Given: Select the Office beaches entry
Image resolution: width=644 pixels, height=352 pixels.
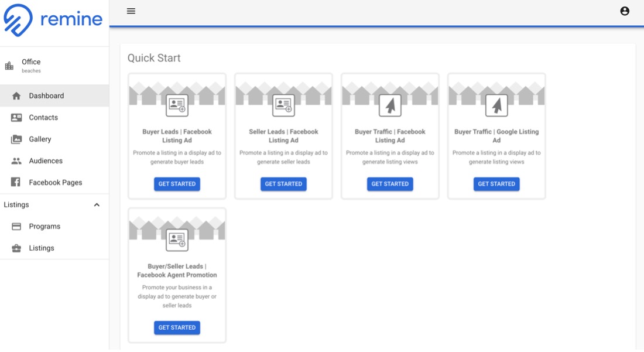Looking at the screenshot, I should click(54, 66).
